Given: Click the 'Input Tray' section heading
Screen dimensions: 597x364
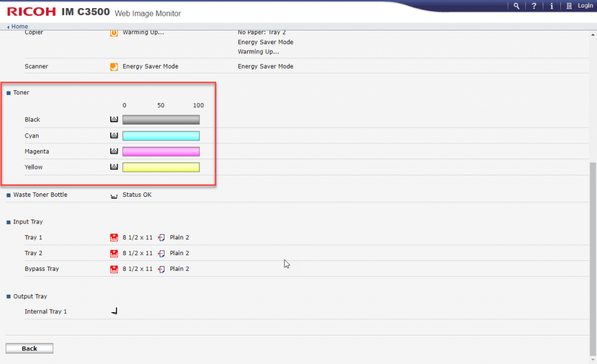Looking at the screenshot, I should point(28,222).
